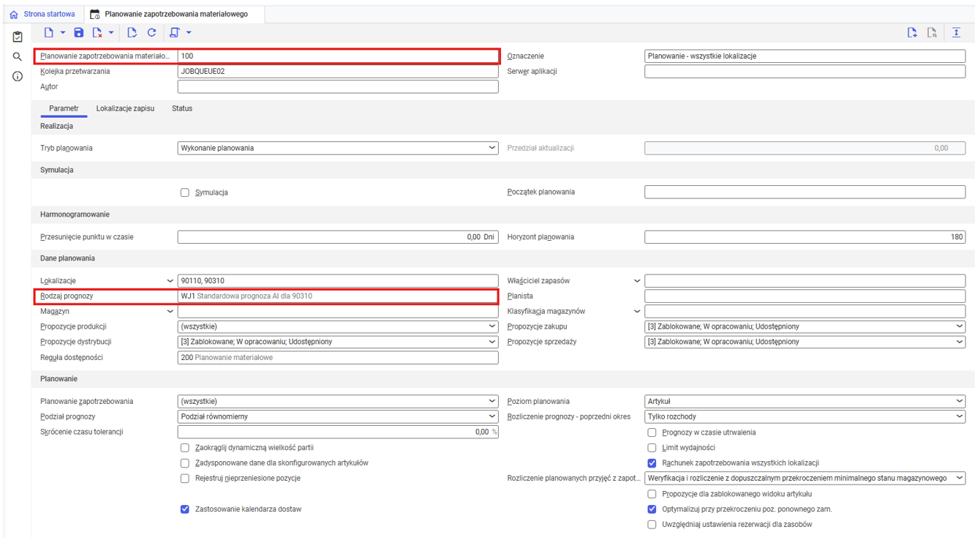Open the Propozycje produkcji dropdown

click(x=338, y=326)
